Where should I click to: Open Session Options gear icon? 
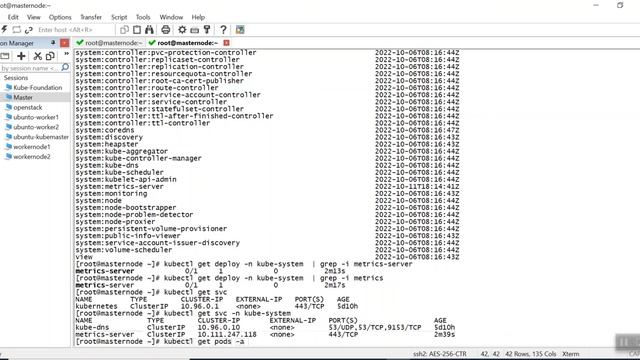[x=182, y=29]
